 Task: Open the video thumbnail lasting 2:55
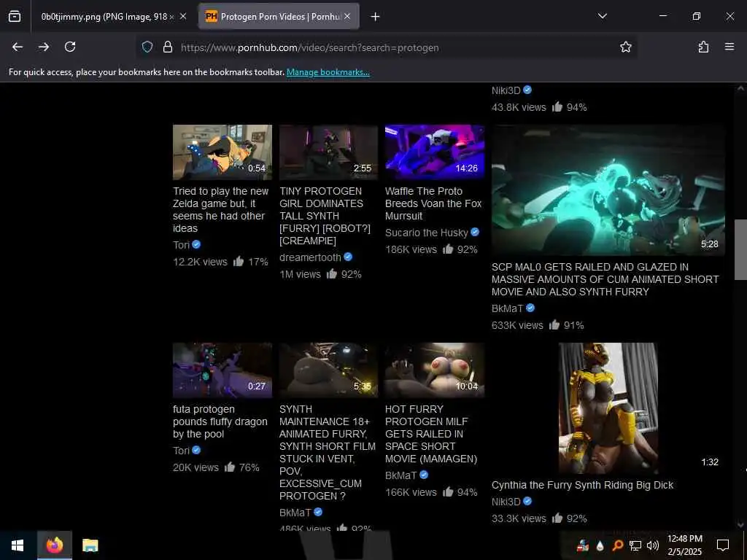click(x=329, y=152)
